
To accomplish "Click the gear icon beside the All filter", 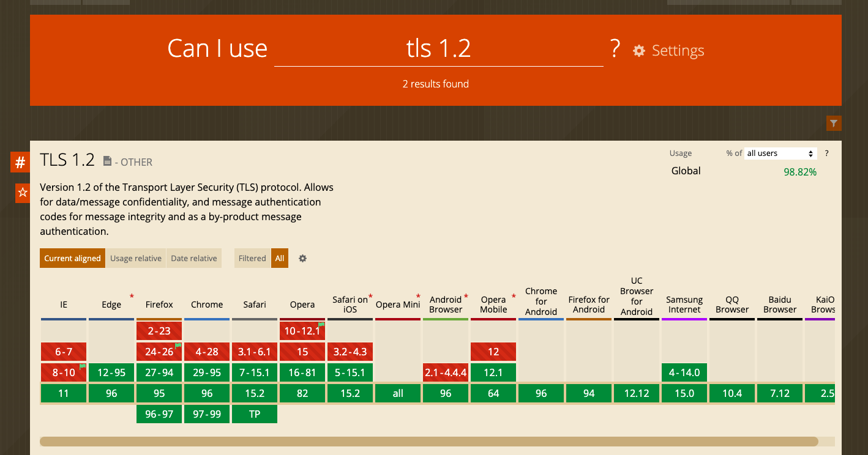I will point(302,258).
